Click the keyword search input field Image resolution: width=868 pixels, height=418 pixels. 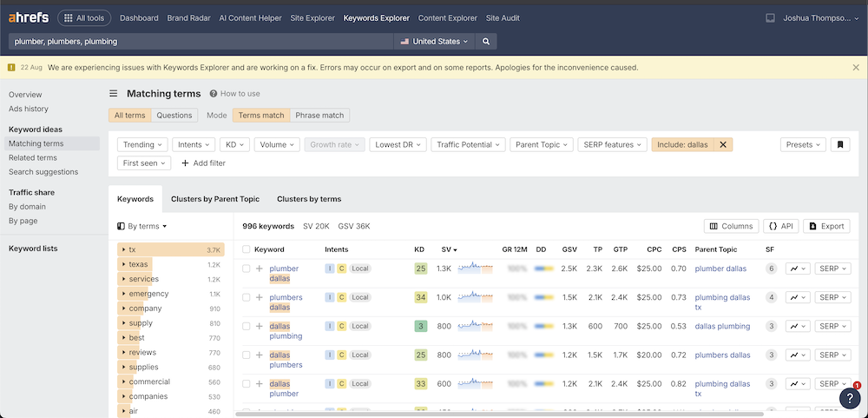point(201,41)
